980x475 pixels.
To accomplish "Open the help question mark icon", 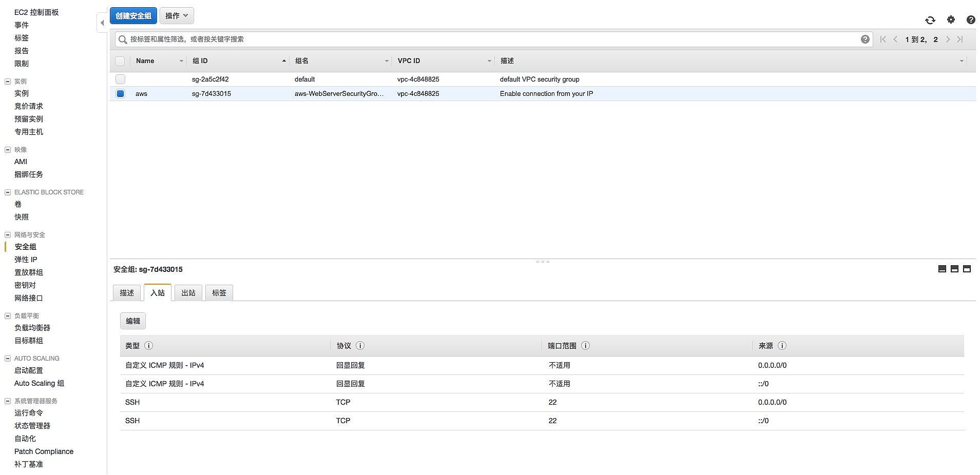I will pyautogui.click(x=970, y=20).
